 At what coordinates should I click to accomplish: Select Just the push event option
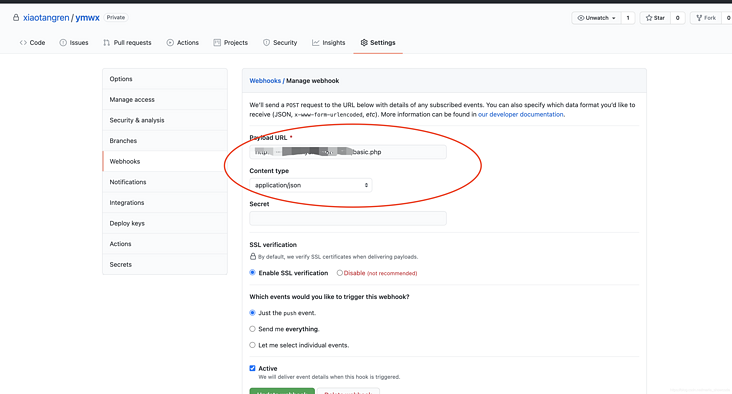tap(253, 313)
